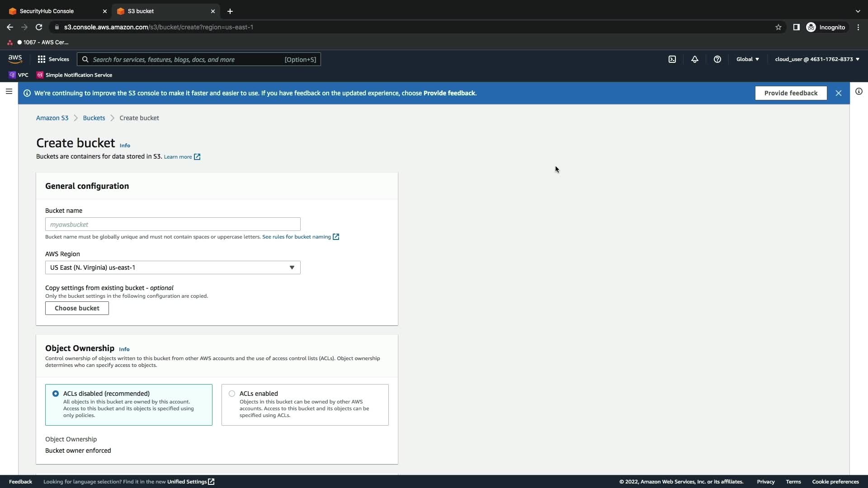Open the Services grid menu
This screenshot has width=868, height=488.
[53, 59]
